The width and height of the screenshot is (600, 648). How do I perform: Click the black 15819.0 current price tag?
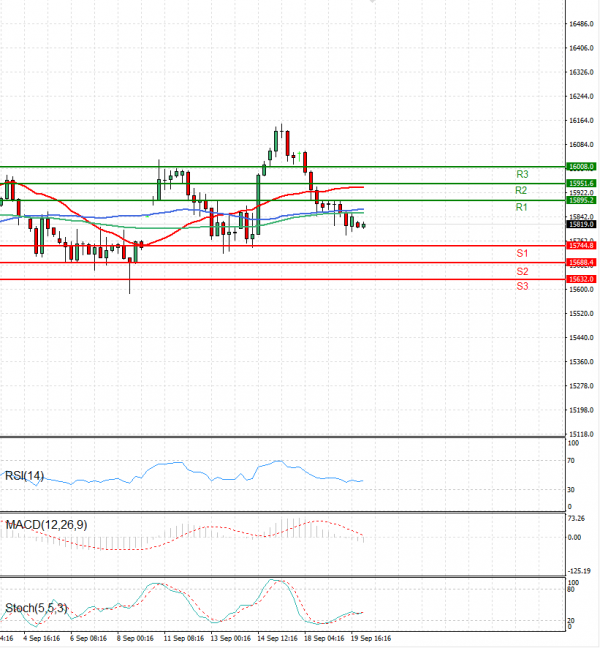[582, 224]
